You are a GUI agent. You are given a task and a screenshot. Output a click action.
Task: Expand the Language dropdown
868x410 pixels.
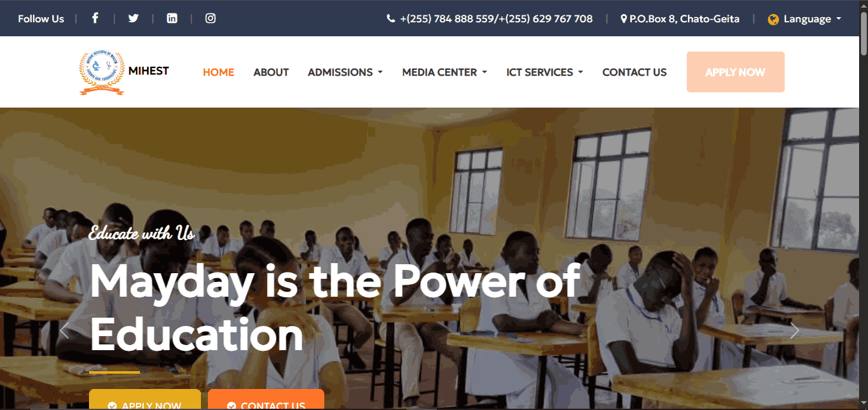(805, 19)
